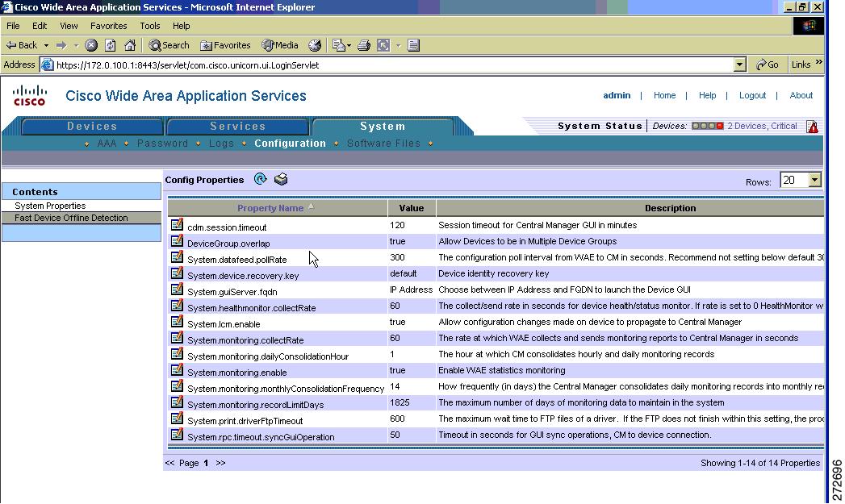Open the Media pane in toolbar
Viewport: 845px width, 504px height.
pyautogui.click(x=280, y=45)
